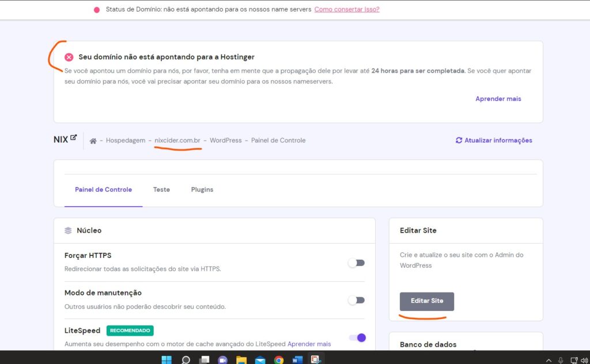The height and width of the screenshot is (364, 590).
Task: Open the Windows Start menu
Action: click(x=167, y=360)
